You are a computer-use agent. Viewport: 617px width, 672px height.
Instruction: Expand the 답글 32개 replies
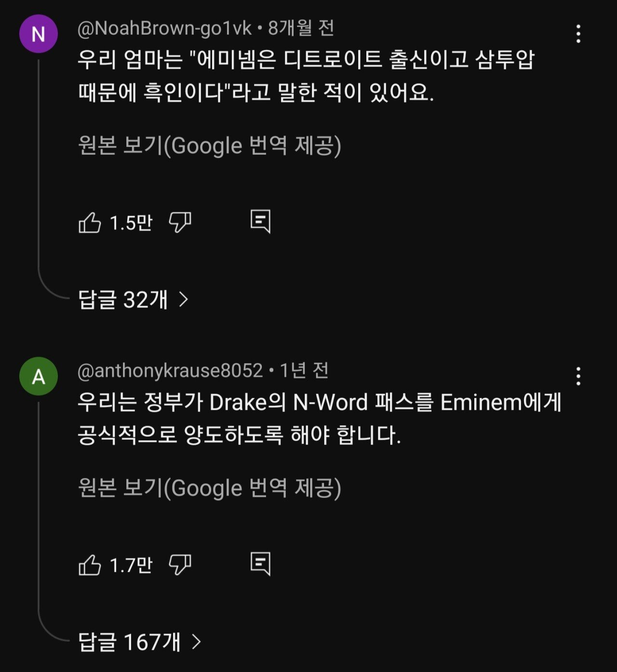tap(123, 300)
